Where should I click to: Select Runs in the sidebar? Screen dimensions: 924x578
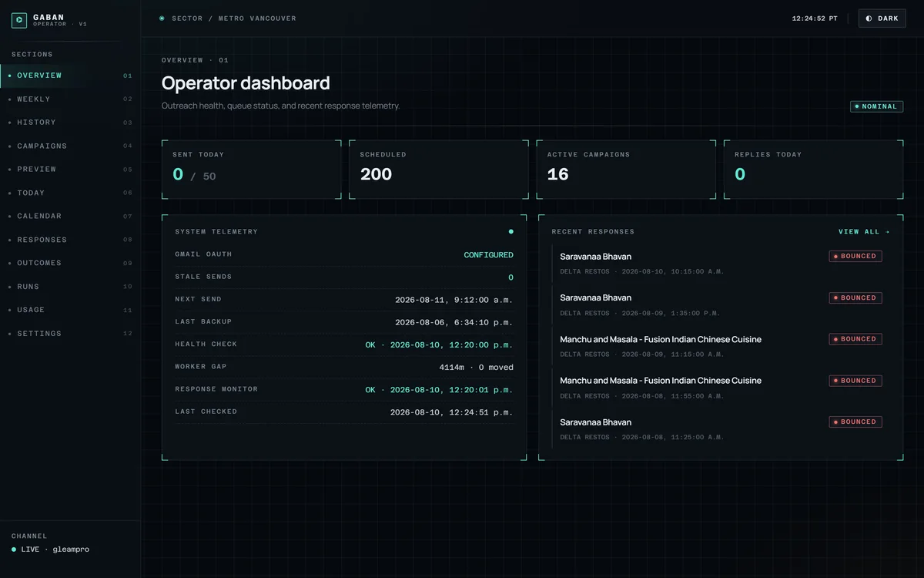(70, 287)
